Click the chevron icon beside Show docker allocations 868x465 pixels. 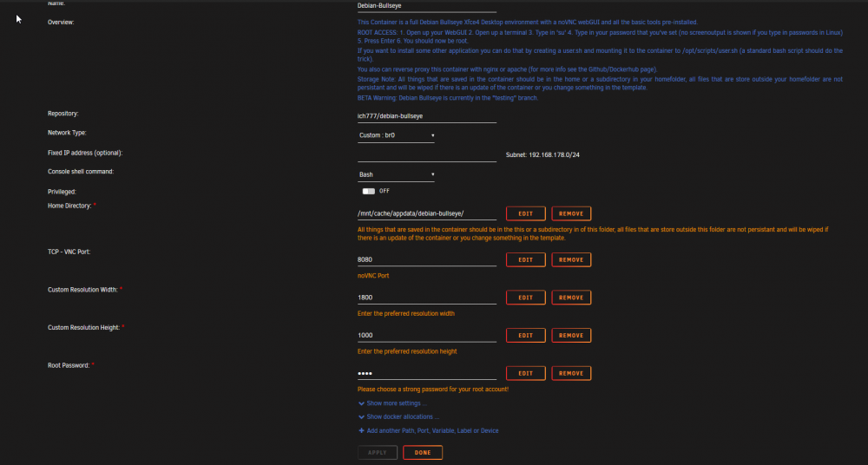[361, 416]
